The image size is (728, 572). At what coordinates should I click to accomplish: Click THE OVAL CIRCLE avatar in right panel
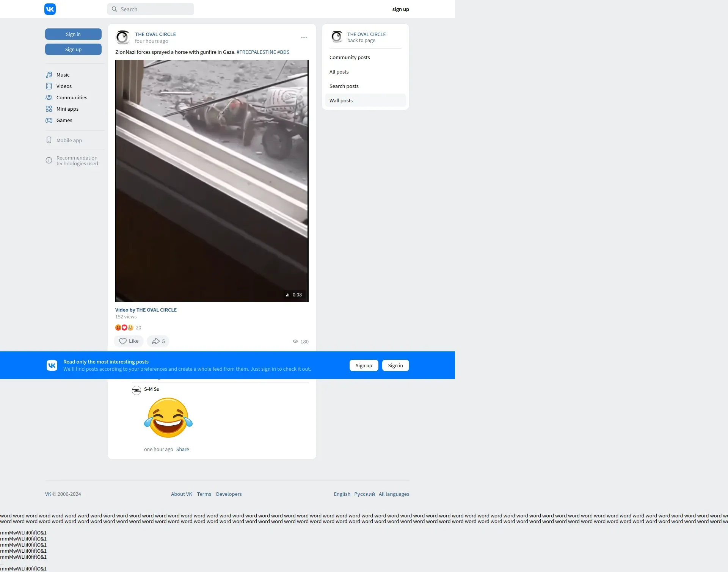pos(337,37)
